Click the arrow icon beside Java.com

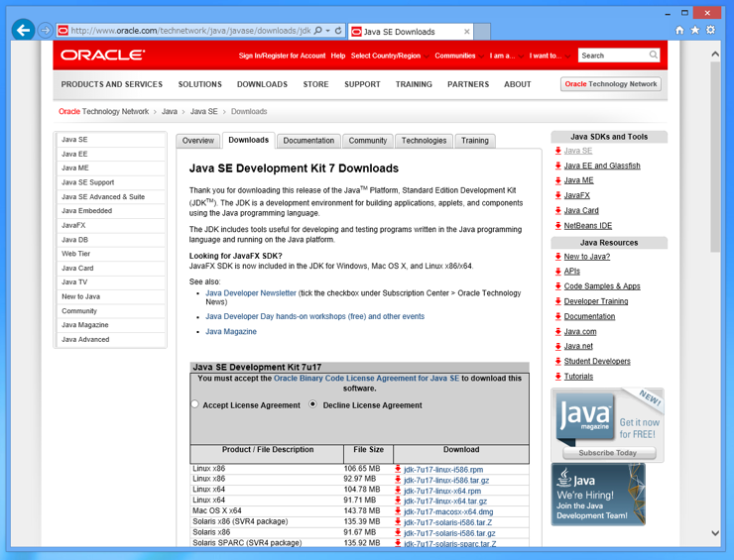pyautogui.click(x=558, y=332)
